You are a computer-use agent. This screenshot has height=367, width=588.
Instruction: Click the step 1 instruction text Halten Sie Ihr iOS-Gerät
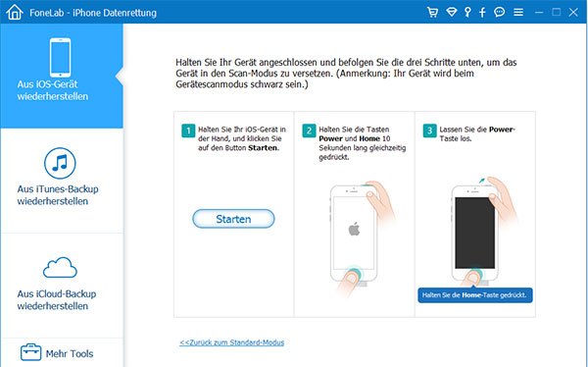242,138
